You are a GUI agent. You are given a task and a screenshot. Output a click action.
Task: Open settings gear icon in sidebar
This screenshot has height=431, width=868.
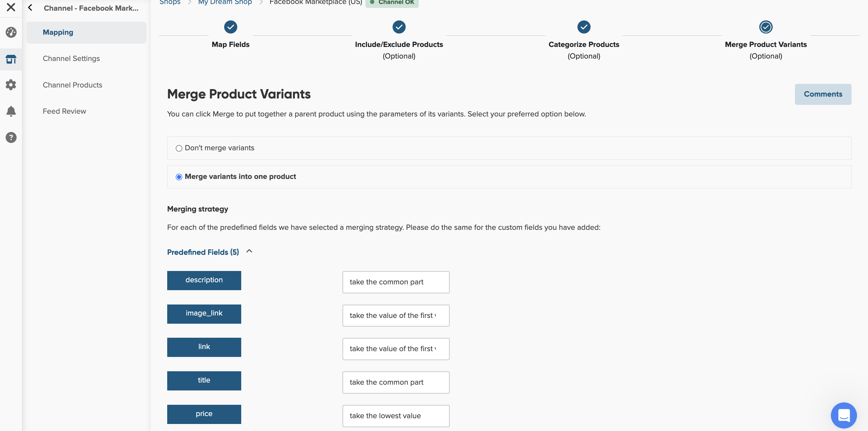(x=11, y=85)
